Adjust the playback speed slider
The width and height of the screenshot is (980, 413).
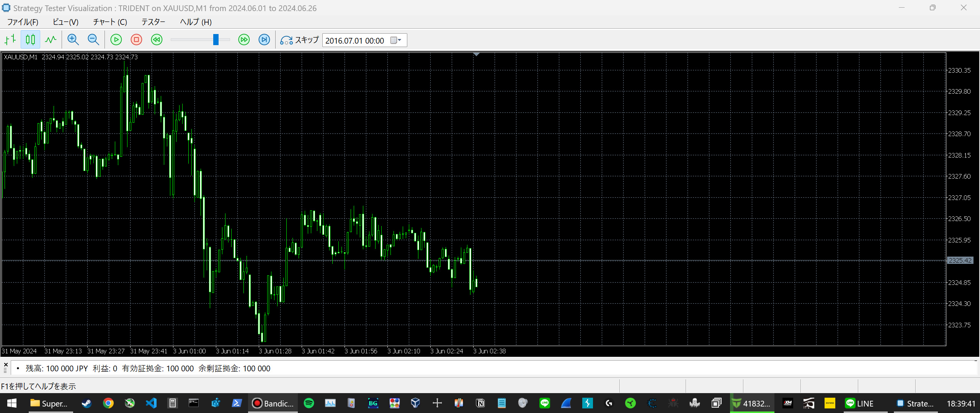click(216, 40)
